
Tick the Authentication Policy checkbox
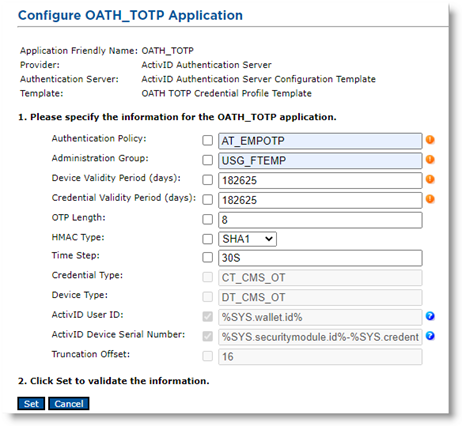[207, 140]
